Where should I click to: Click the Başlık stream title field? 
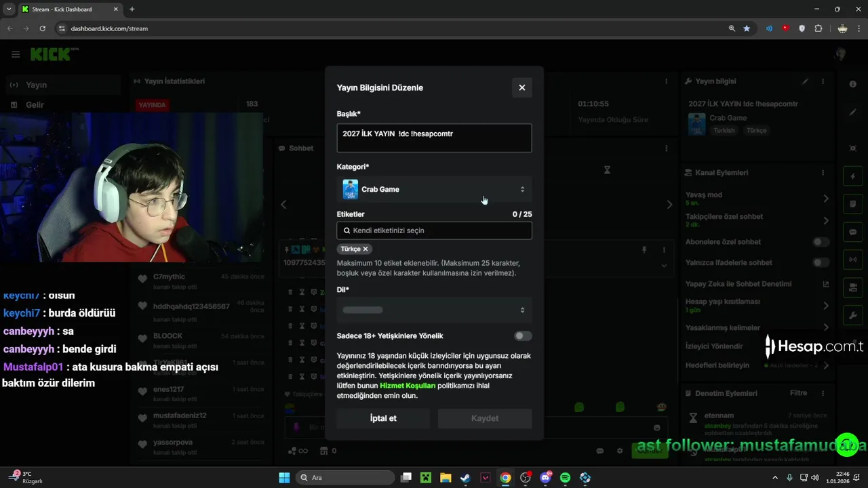tap(434, 138)
